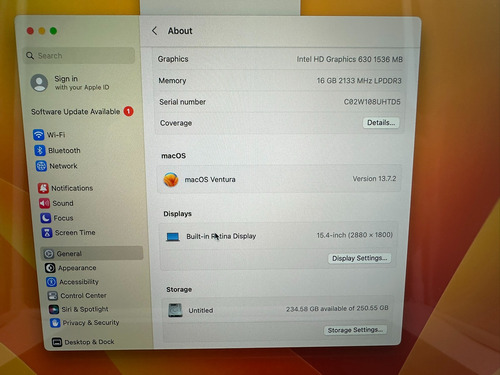Click the Untitled volume name
This screenshot has height=375, width=500.
pos(201,310)
